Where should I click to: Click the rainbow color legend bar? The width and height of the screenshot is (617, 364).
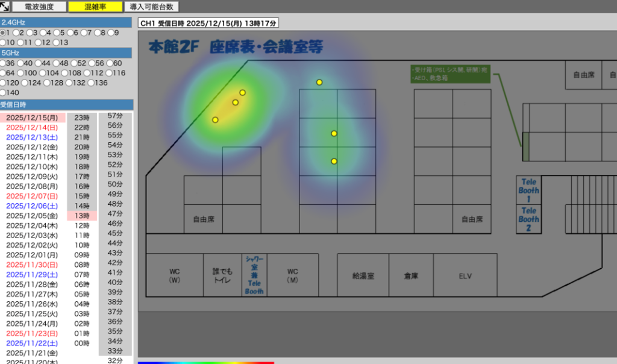[205, 362]
